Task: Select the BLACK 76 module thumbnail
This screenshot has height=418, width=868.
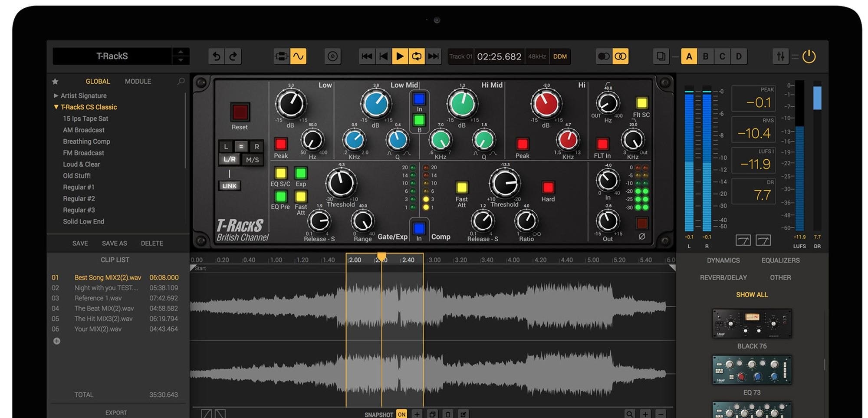Action: click(752, 323)
